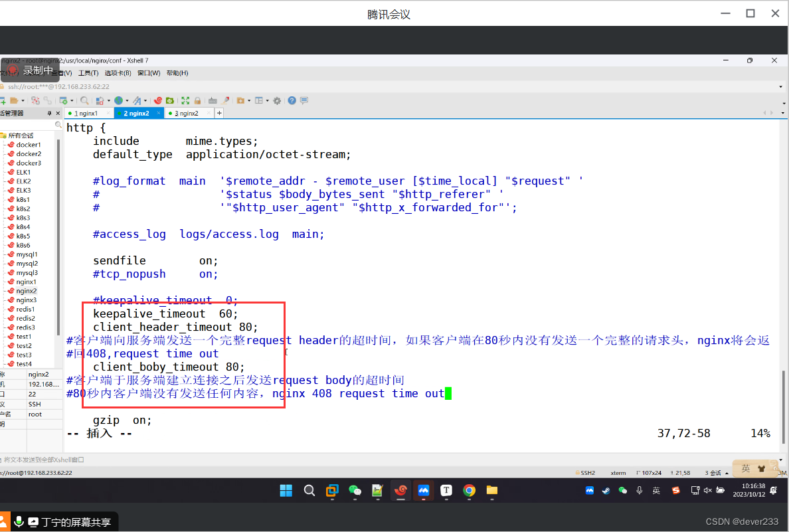Image resolution: width=789 pixels, height=532 pixels.
Task: Toggle full screen with green arrows icon
Action: [x=186, y=101]
